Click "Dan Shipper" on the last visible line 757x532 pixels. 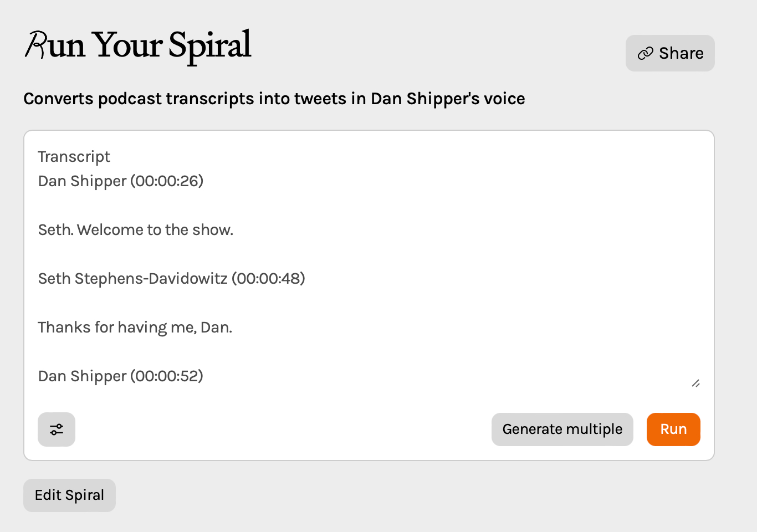83,376
